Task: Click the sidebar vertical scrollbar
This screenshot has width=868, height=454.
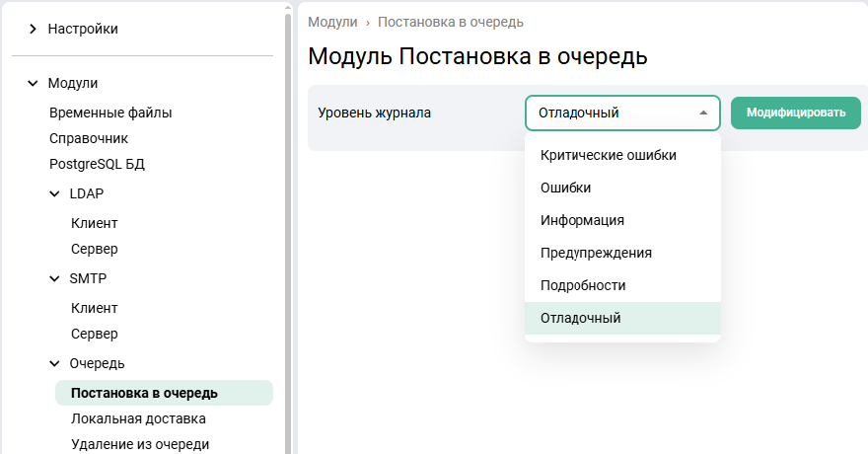Action: click(288, 227)
